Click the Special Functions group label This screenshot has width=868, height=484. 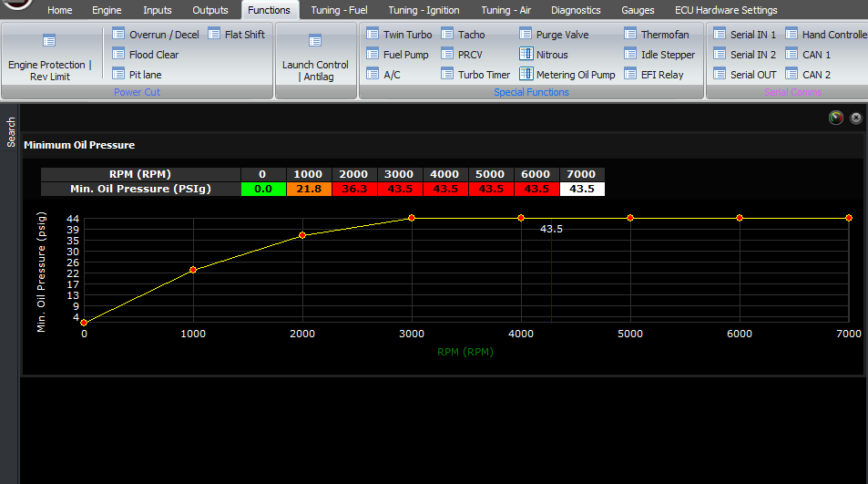pos(531,92)
